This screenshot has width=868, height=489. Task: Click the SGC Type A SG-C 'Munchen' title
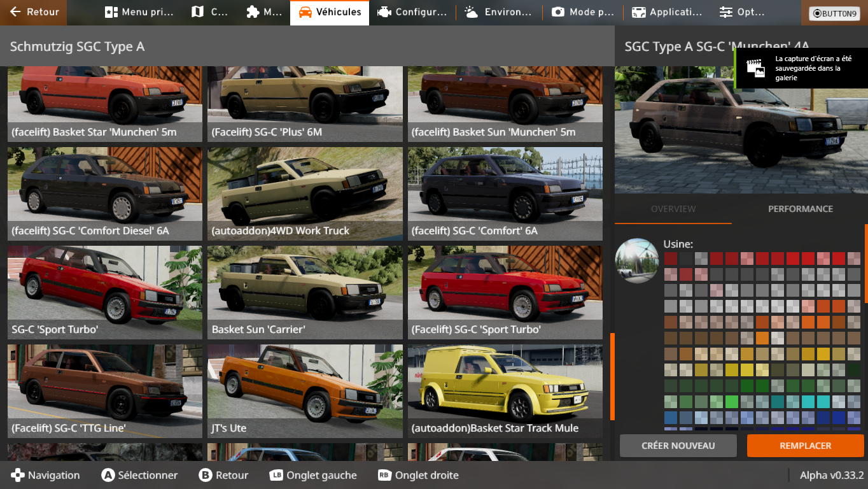(717, 46)
